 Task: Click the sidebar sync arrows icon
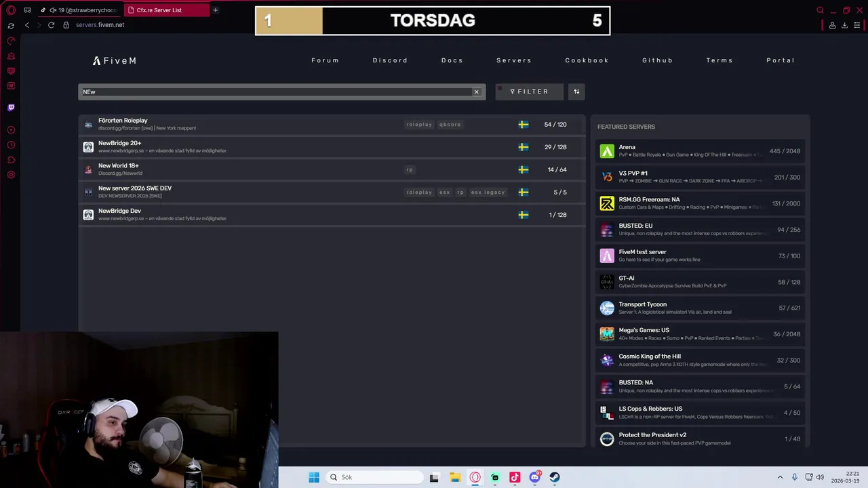click(11, 25)
